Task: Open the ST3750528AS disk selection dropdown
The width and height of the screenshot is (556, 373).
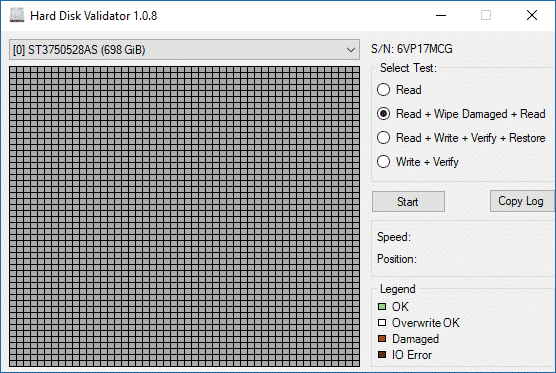Action: 184,50
